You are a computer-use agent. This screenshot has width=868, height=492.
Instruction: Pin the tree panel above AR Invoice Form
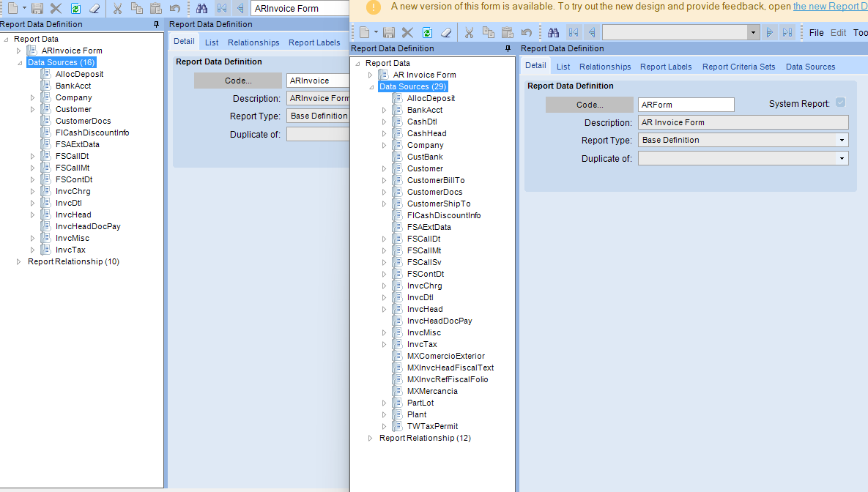coord(508,48)
